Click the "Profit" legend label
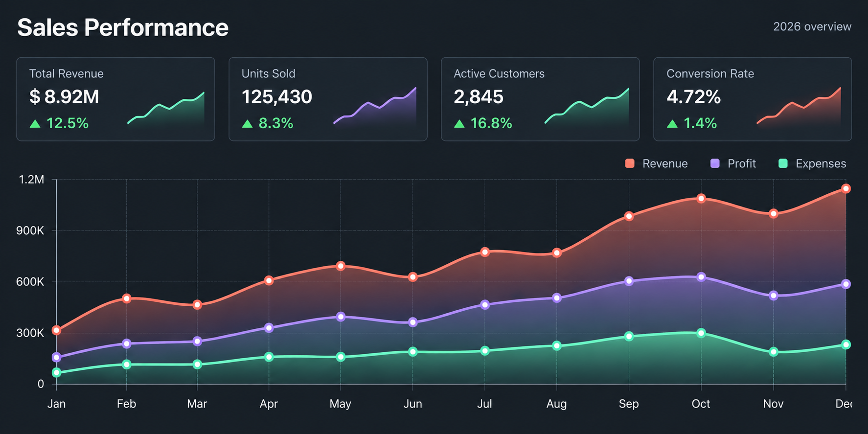Screen dimensions: 868x434 tap(742, 163)
